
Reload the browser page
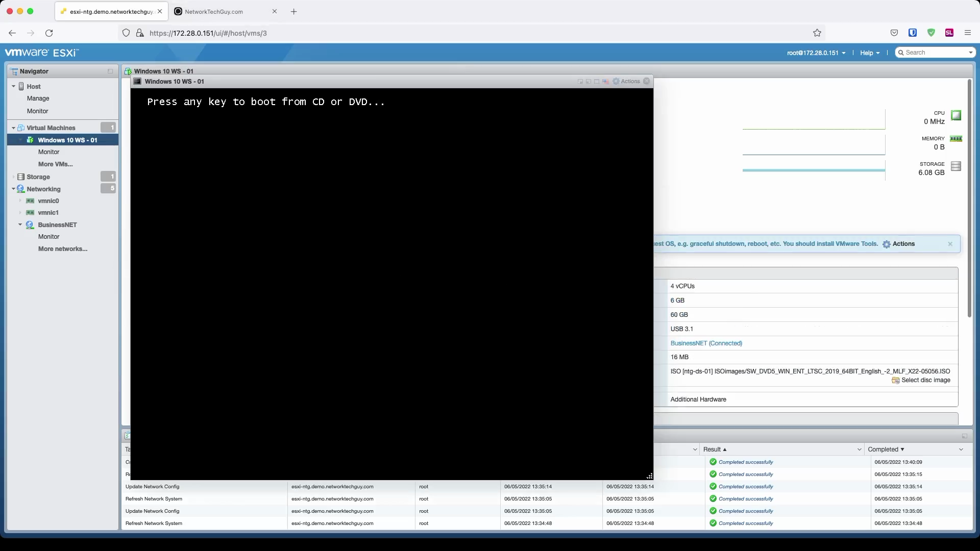tap(49, 33)
